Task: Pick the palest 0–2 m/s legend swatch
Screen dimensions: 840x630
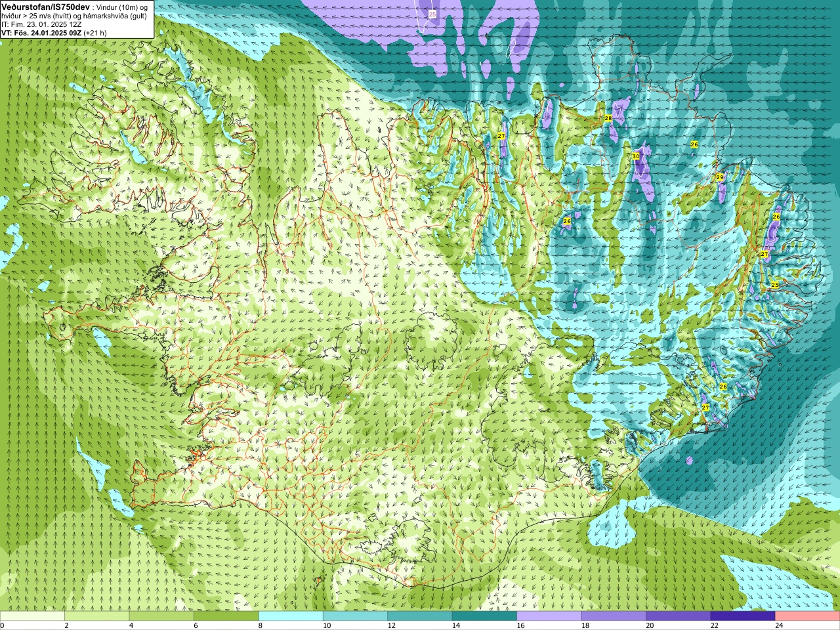Action: pyautogui.click(x=32, y=616)
